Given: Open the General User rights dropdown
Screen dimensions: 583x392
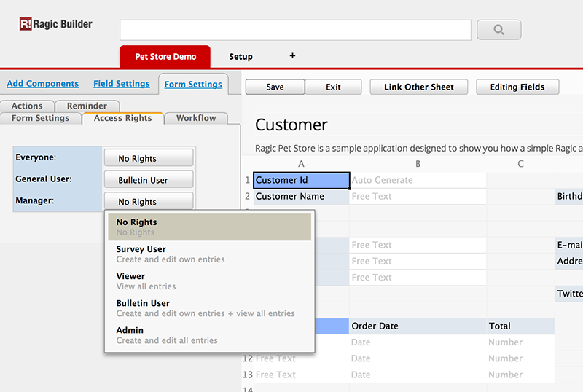Looking at the screenshot, I should coord(149,180).
